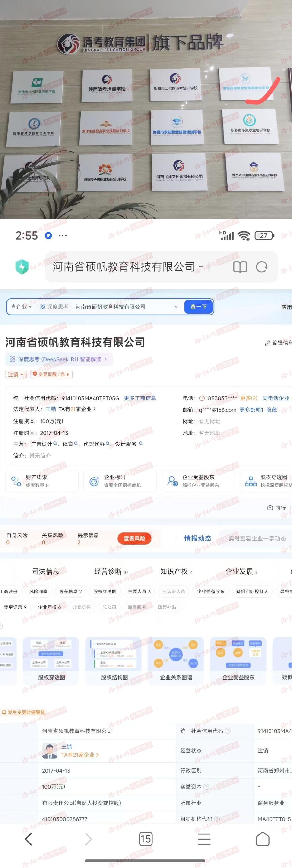Tap the help icon beside 实缴资本

pos(206,787)
